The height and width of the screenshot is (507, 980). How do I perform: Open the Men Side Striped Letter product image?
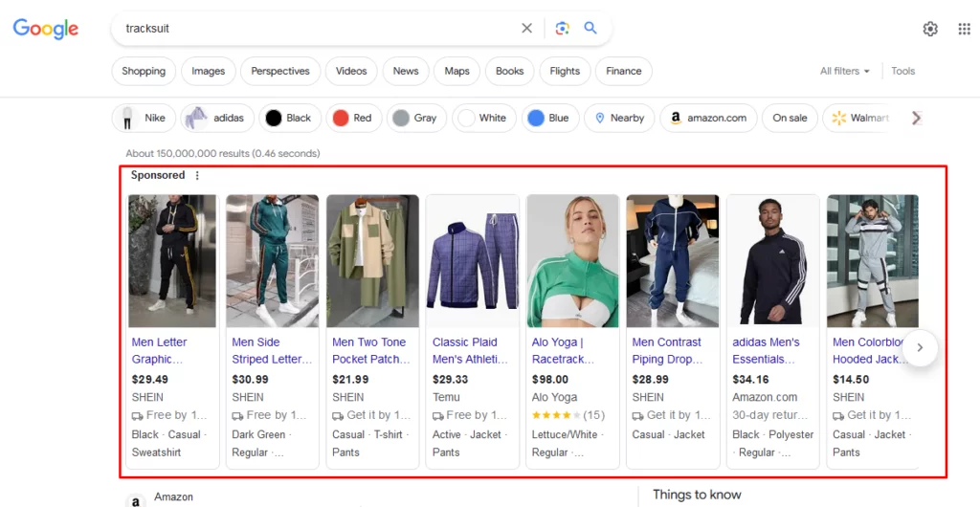coord(273,261)
